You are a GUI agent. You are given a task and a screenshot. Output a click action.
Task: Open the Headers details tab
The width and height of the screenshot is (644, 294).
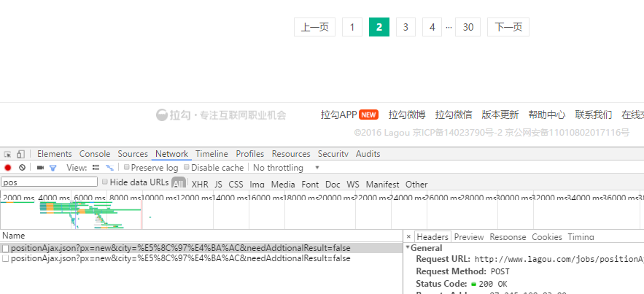click(432, 236)
